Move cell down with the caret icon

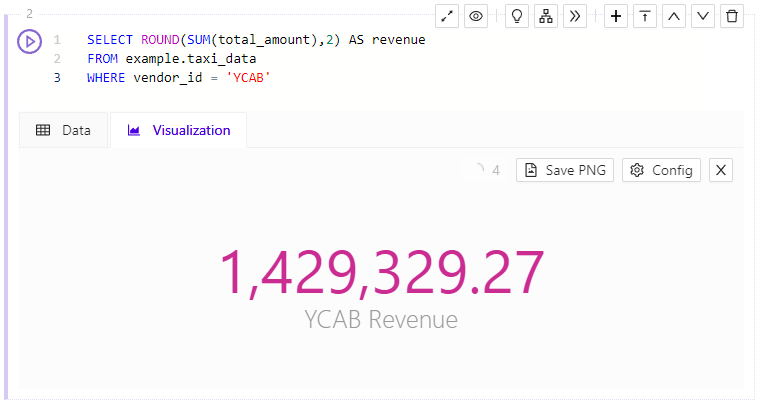(703, 16)
